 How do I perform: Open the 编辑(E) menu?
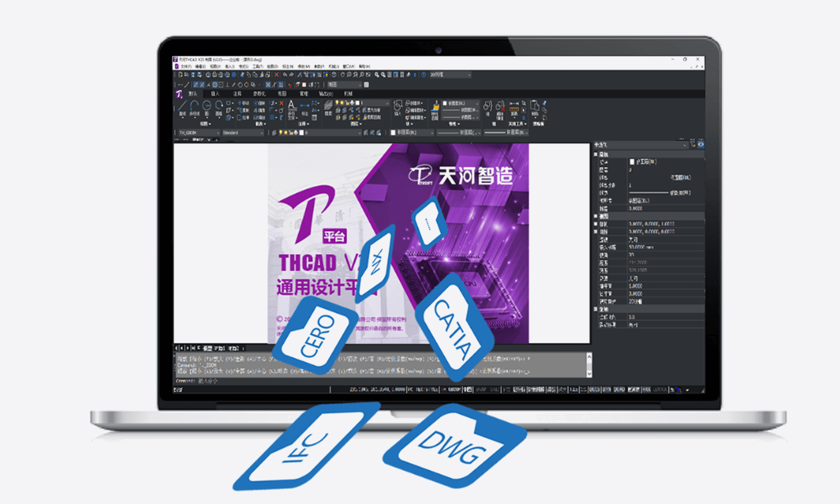200,66
